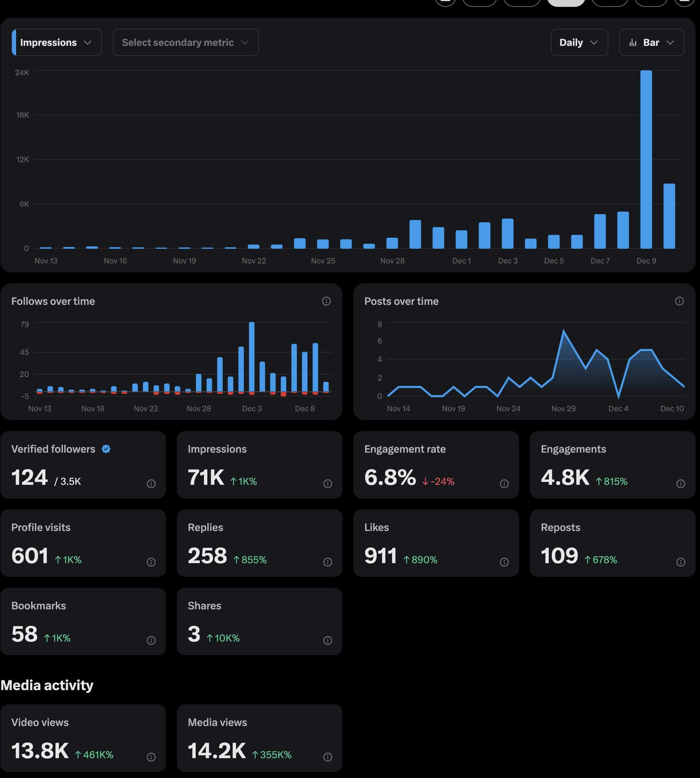Open the Select secondary metric dropdown
The image size is (700, 778).
point(186,42)
